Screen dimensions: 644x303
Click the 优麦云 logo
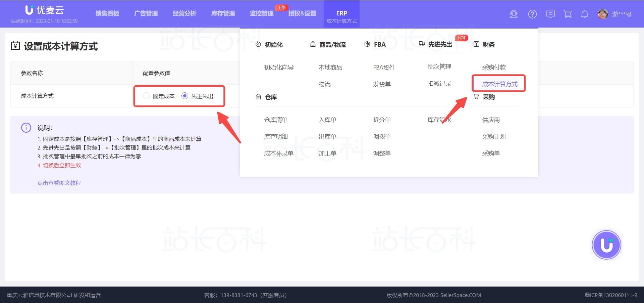[x=44, y=10]
